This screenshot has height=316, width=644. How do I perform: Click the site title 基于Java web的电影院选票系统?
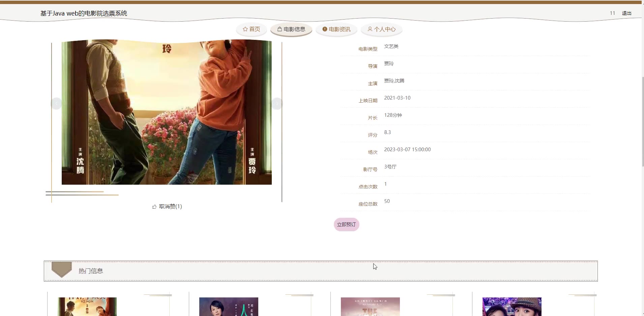pos(84,14)
